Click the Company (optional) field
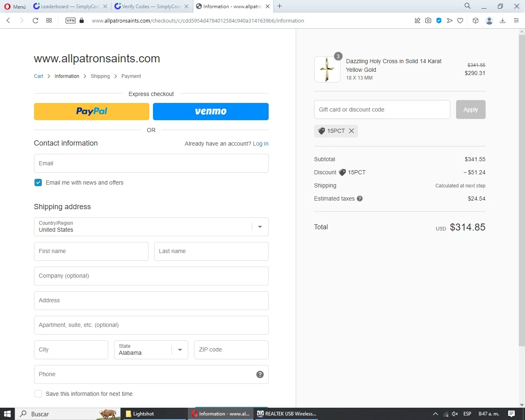 pyautogui.click(x=151, y=276)
